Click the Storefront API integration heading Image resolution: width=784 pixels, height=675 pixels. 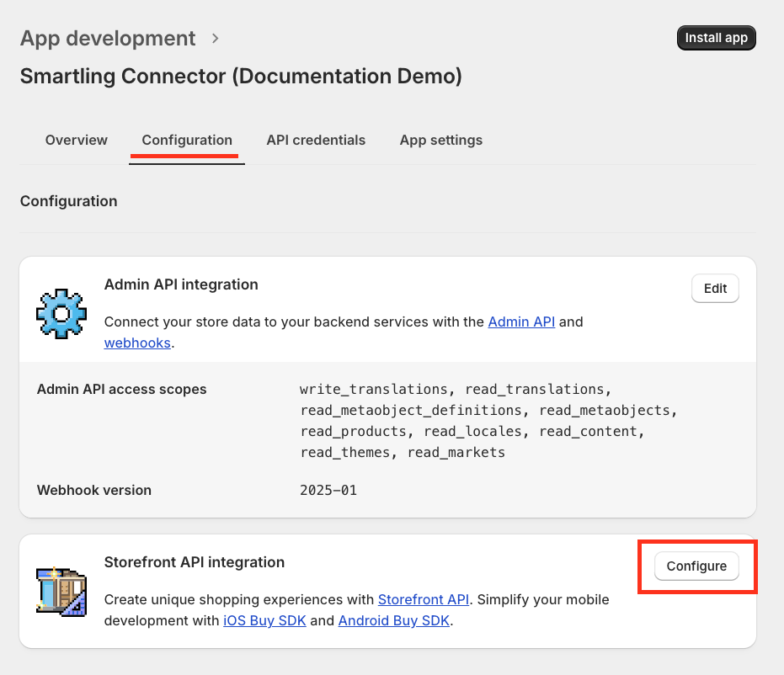194,562
